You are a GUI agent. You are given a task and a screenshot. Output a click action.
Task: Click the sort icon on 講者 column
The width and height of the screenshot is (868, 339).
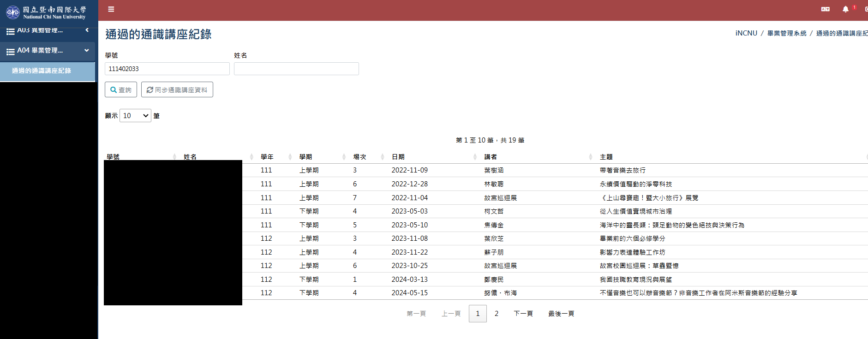pos(590,157)
